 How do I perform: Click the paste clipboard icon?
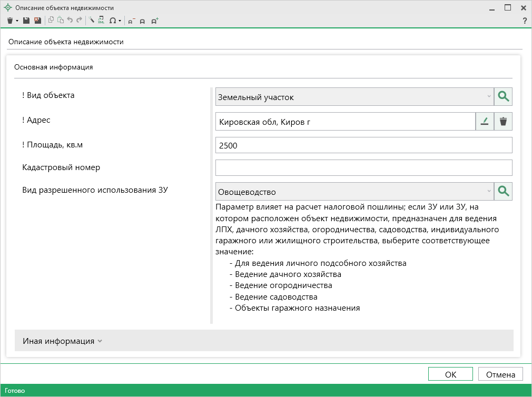(x=61, y=21)
